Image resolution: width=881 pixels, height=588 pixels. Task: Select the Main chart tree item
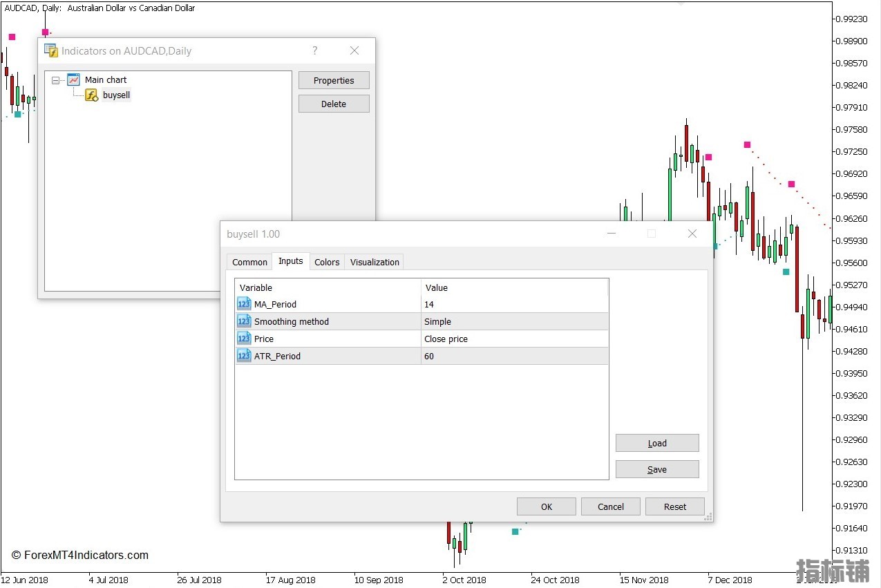tap(106, 79)
